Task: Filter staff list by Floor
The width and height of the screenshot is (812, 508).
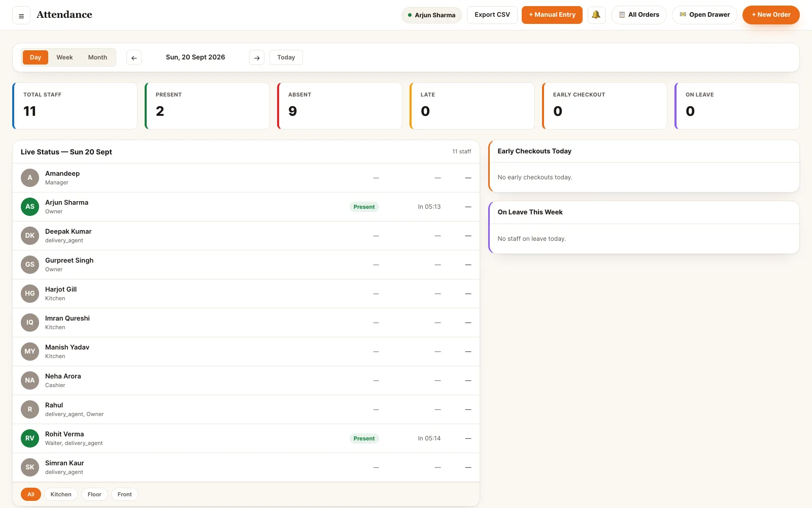Action: pos(94,494)
